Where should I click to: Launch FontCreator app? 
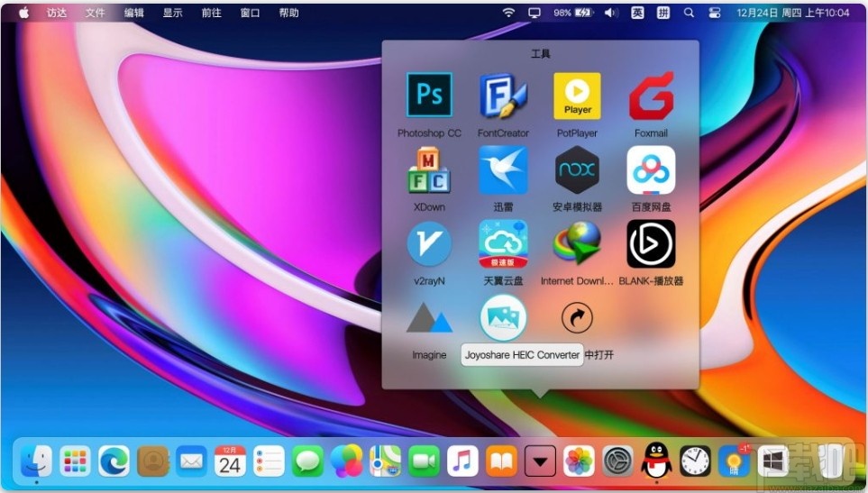(503, 96)
